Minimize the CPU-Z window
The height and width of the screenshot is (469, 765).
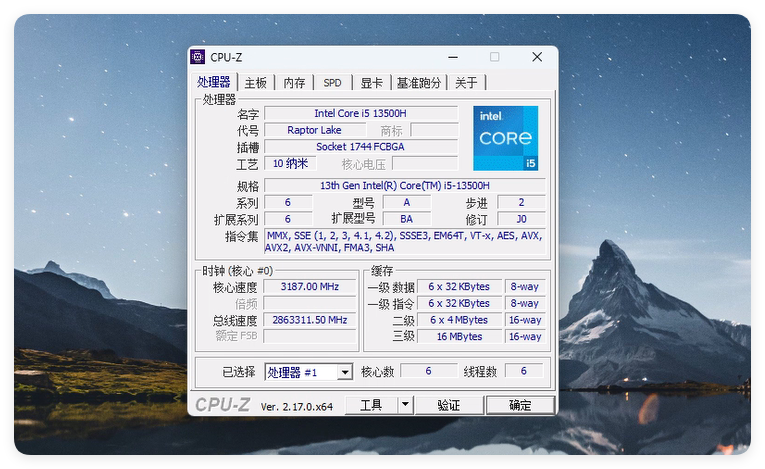point(453,57)
